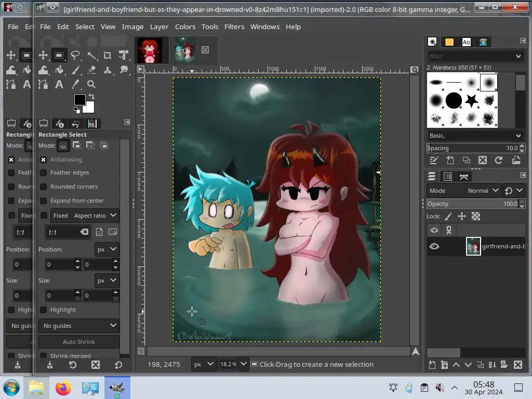
Task: Open Fixed Aspect ratio dropdown
Action: tap(85, 216)
